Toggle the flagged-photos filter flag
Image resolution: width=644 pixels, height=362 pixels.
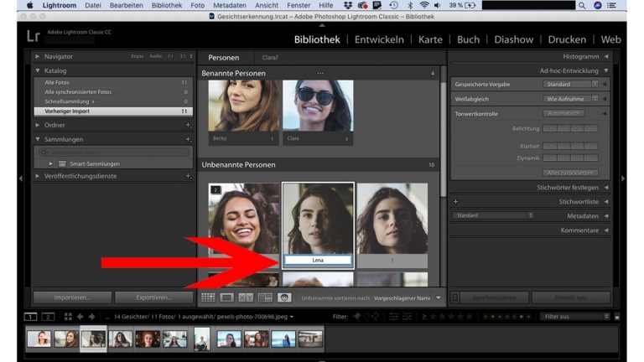point(357,317)
